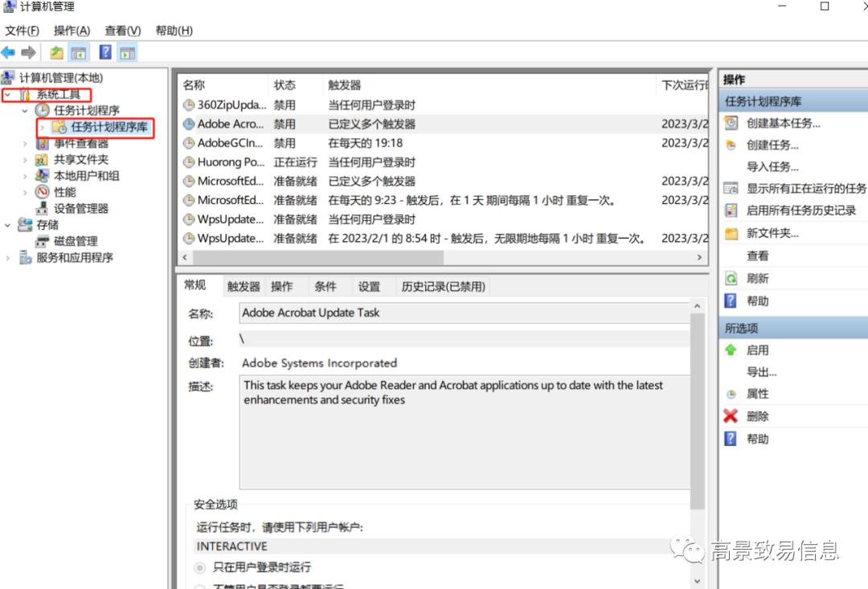Click the blue help question mark icon

[105, 52]
